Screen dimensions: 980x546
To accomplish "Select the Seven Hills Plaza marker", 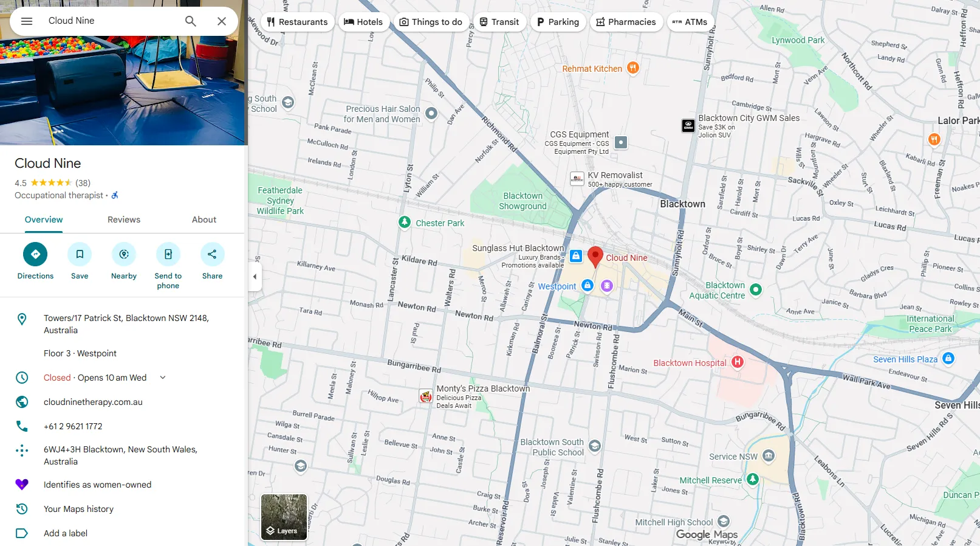I will click(x=948, y=358).
